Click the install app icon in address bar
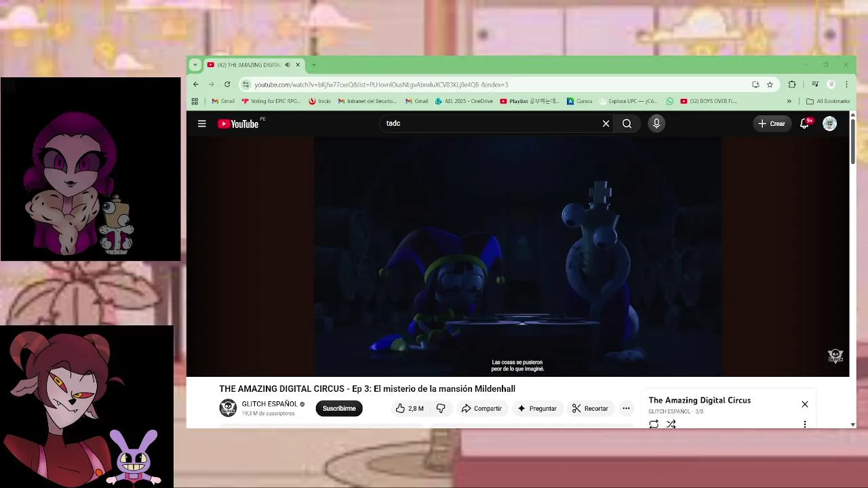 [x=755, y=84]
